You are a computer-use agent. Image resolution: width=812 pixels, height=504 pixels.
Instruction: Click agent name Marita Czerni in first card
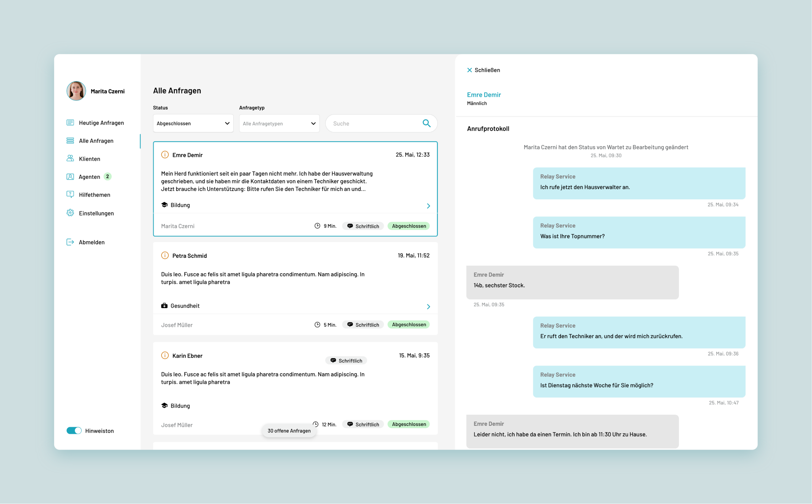[x=178, y=226]
